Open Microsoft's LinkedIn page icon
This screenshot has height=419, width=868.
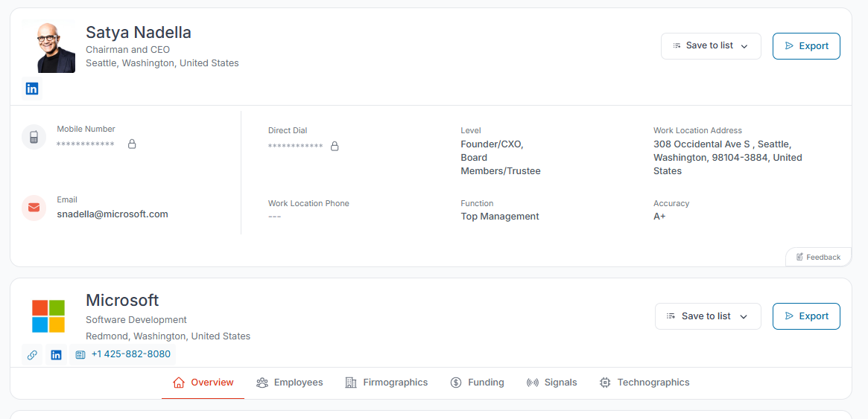pyautogui.click(x=56, y=355)
